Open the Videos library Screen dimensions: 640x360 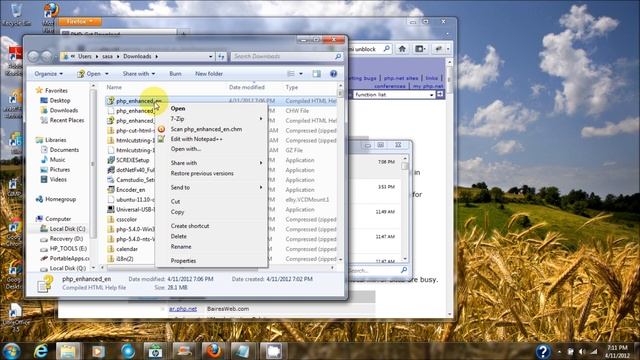(58, 179)
